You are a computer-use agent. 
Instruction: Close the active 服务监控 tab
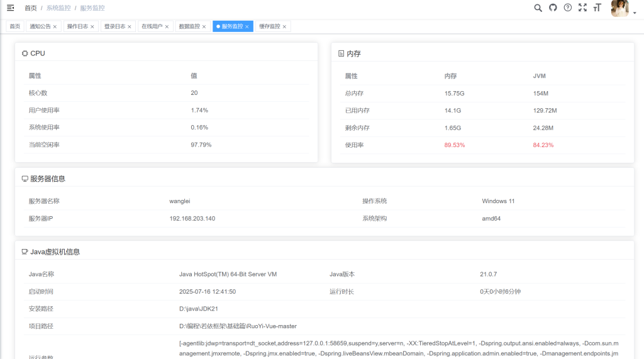[x=247, y=27]
